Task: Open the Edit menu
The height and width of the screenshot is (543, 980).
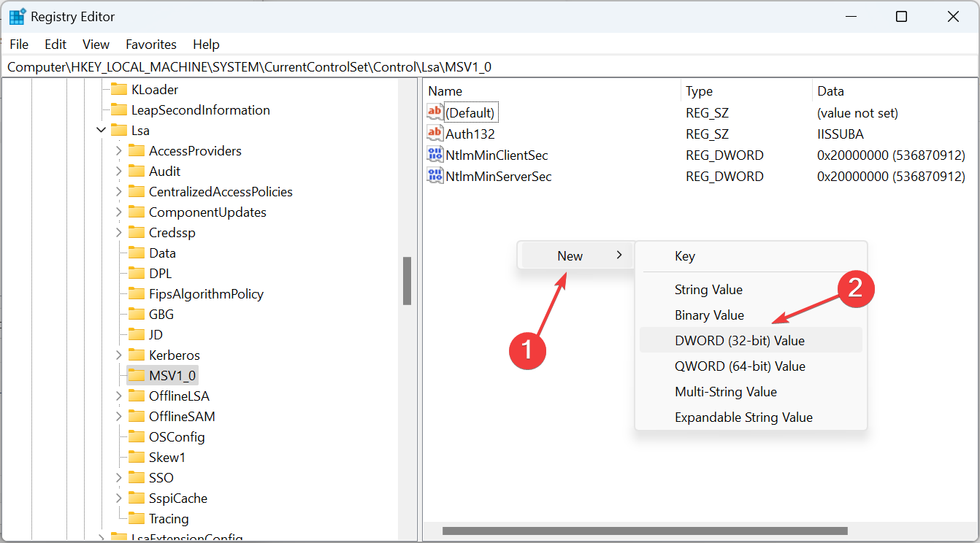Action: tap(55, 45)
